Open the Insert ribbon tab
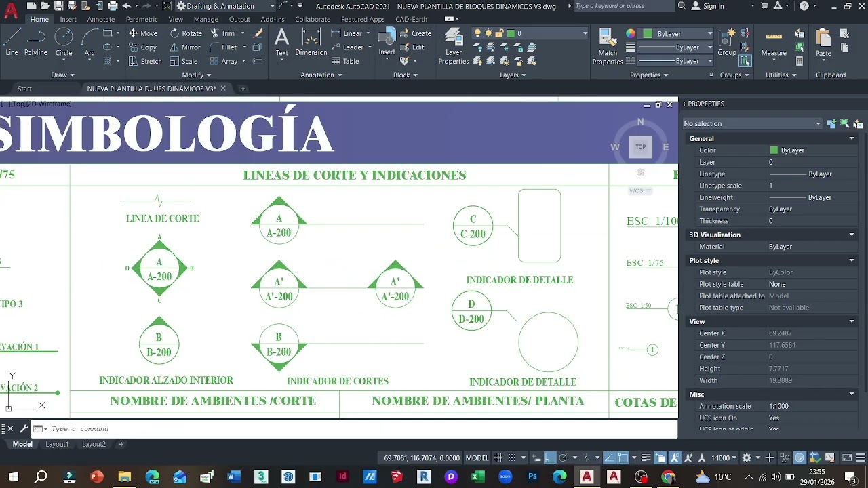 click(x=68, y=19)
